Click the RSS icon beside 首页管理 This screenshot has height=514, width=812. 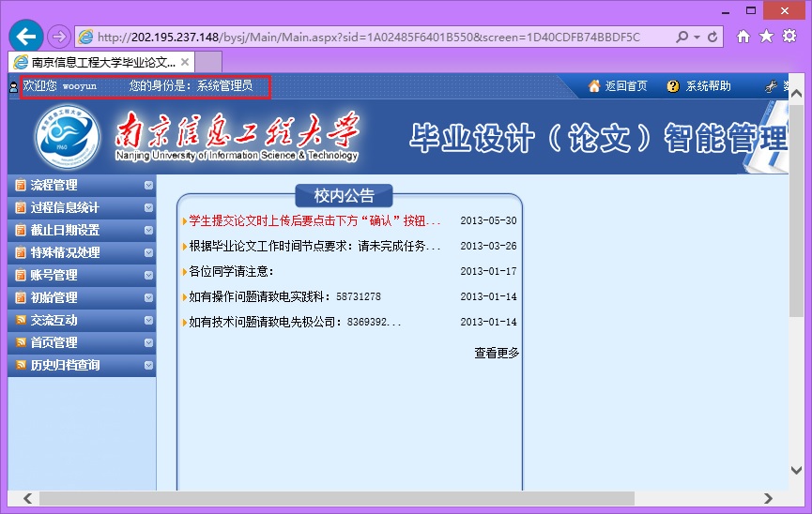pyautogui.click(x=21, y=342)
